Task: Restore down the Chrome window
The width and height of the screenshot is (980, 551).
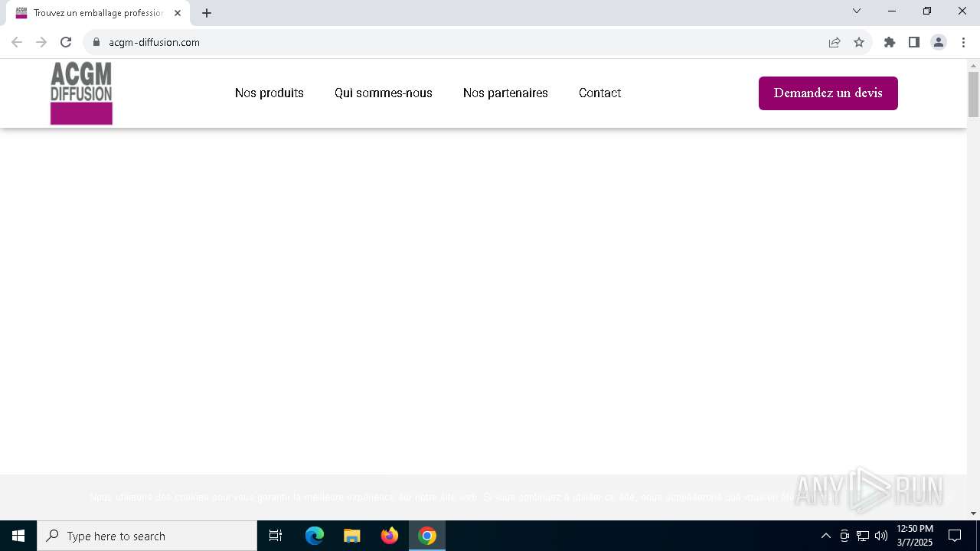Action: (927, 11)
